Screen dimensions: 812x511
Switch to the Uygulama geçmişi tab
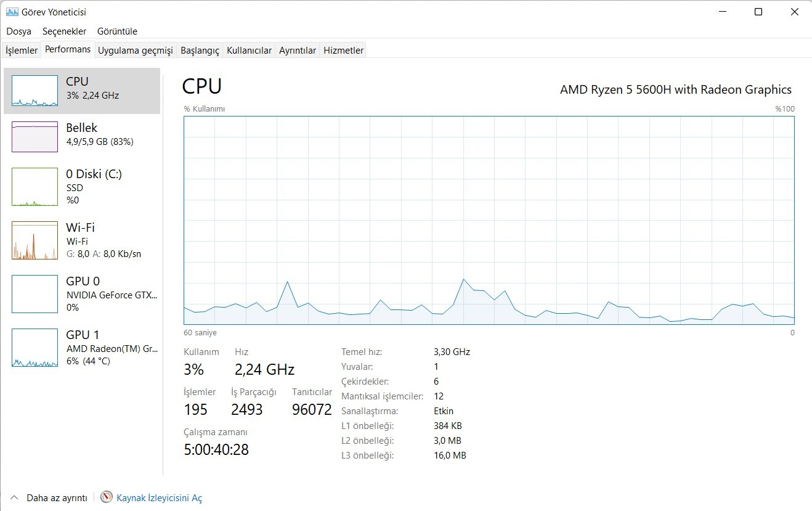(135, 51)
